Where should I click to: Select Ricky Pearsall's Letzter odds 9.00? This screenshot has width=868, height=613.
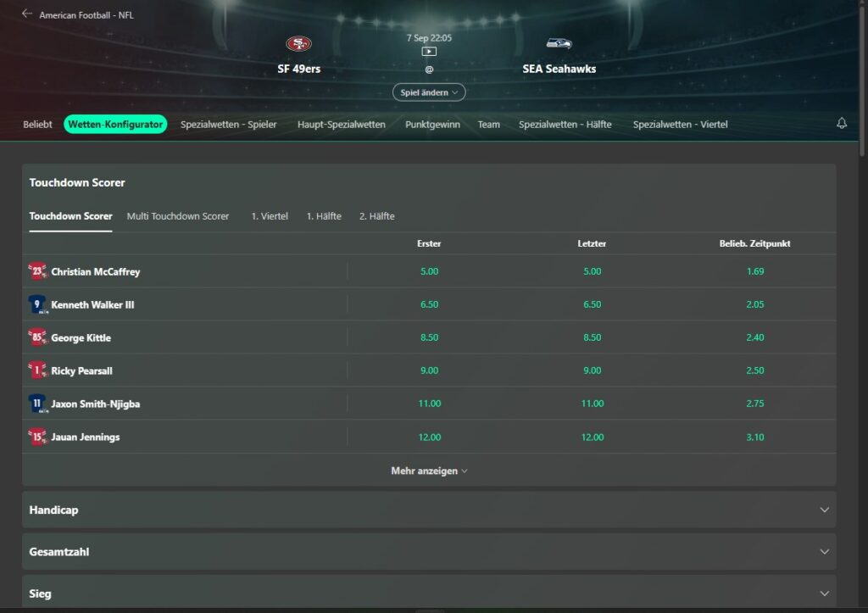(592, 371)
